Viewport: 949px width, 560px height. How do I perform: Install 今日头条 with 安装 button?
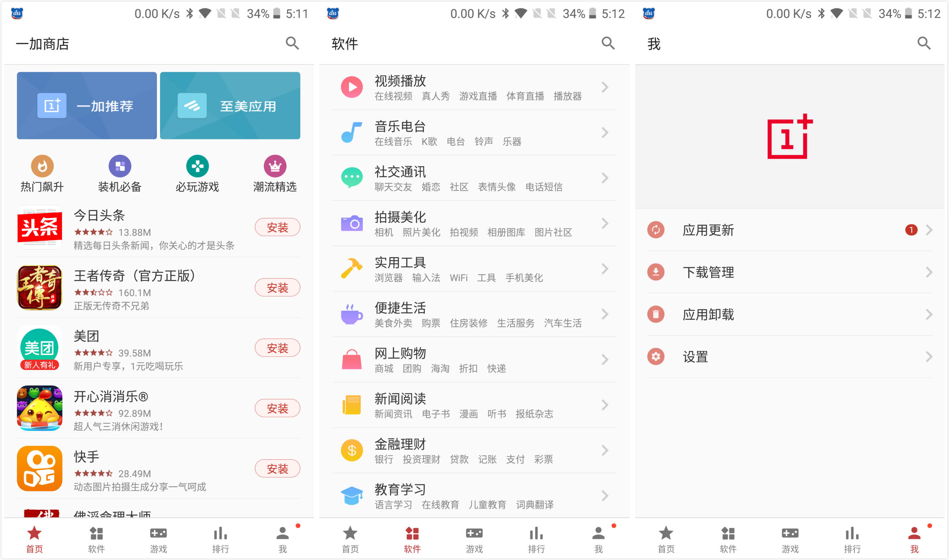[277, 227]
